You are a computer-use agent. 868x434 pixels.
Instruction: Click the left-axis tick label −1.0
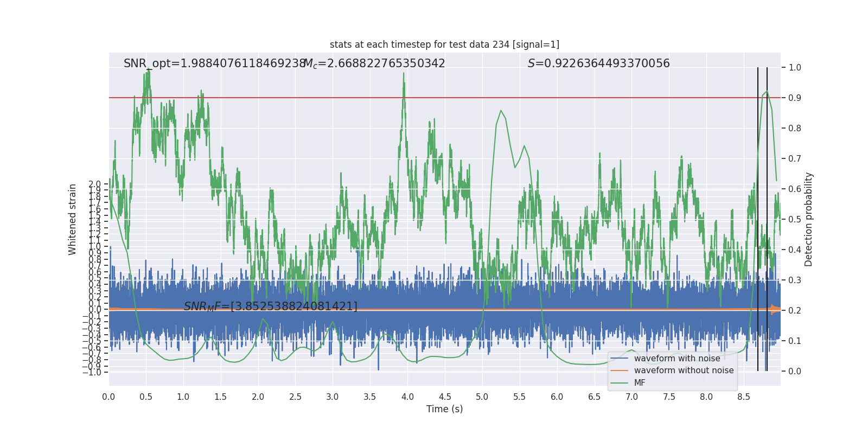pyautogui.click(x=92, y=372)
